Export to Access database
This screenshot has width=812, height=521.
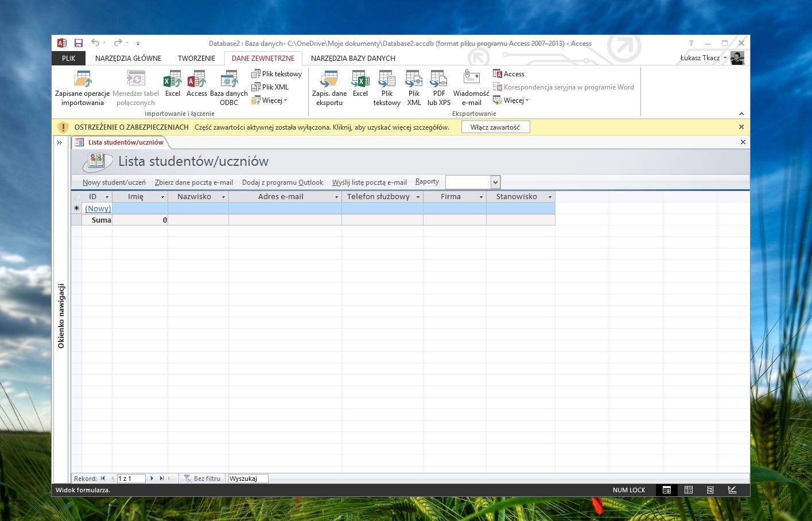pyautogui.click(x=509, y=74)
